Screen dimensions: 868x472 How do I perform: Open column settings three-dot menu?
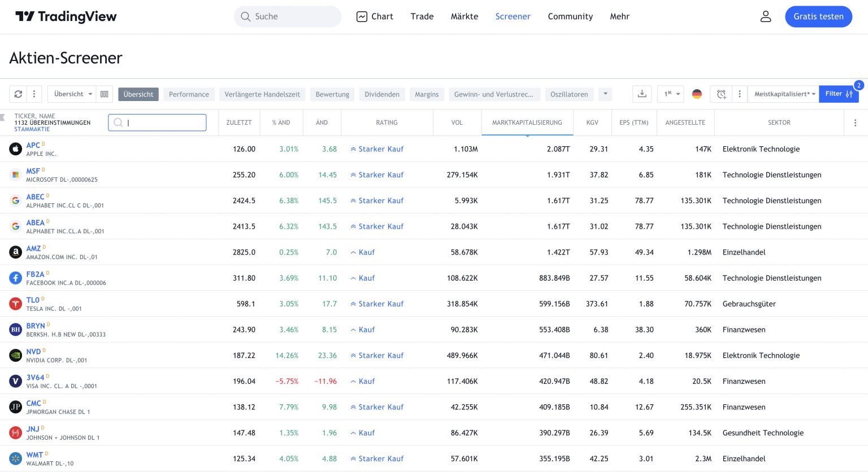pyautogui.click(x=855, y=123)
